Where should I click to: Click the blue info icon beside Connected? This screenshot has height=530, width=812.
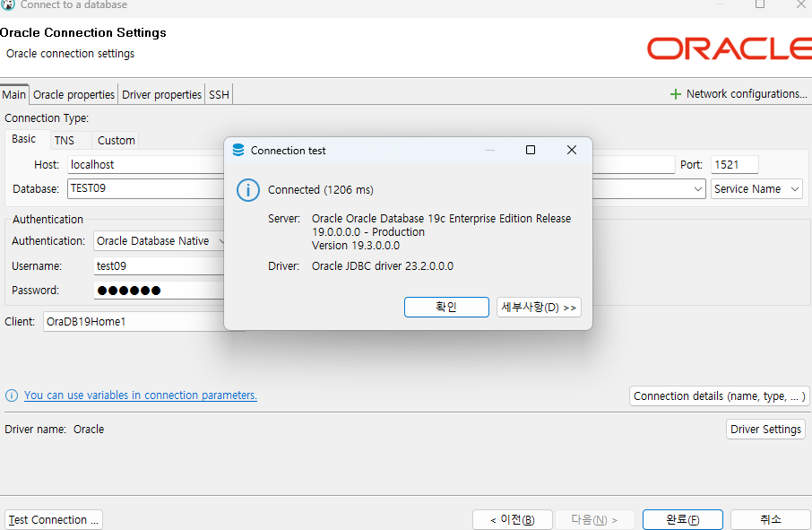(x=248, y=190)
